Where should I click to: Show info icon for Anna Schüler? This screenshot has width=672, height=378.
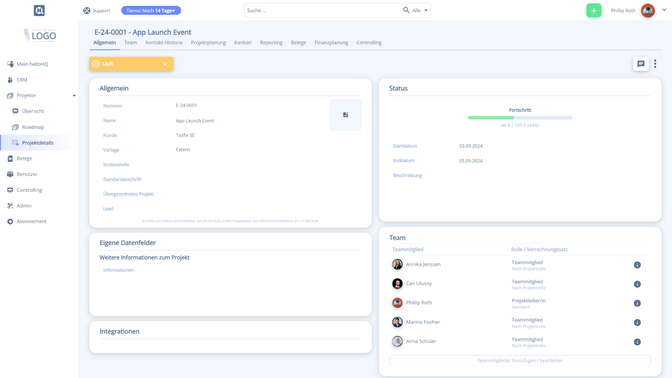pos(637,342)
